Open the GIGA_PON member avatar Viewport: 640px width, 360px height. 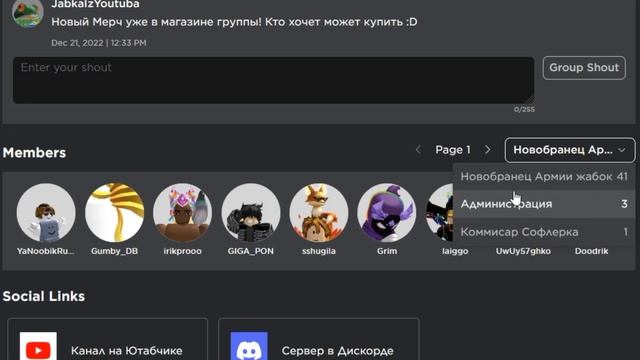[251, 213]
